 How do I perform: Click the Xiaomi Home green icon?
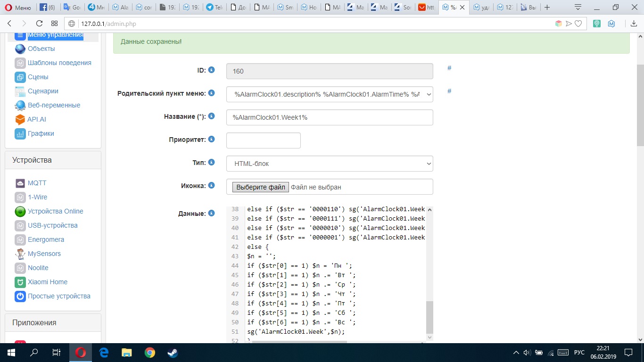point(20,282)
